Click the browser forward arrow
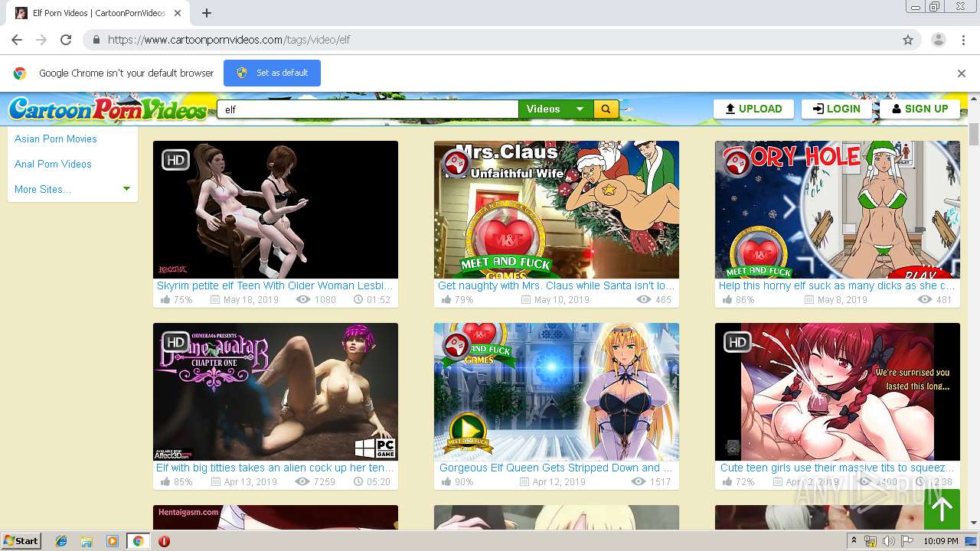Image resolution: width=980 pixels, height=551 pixels. pos(41,40)
